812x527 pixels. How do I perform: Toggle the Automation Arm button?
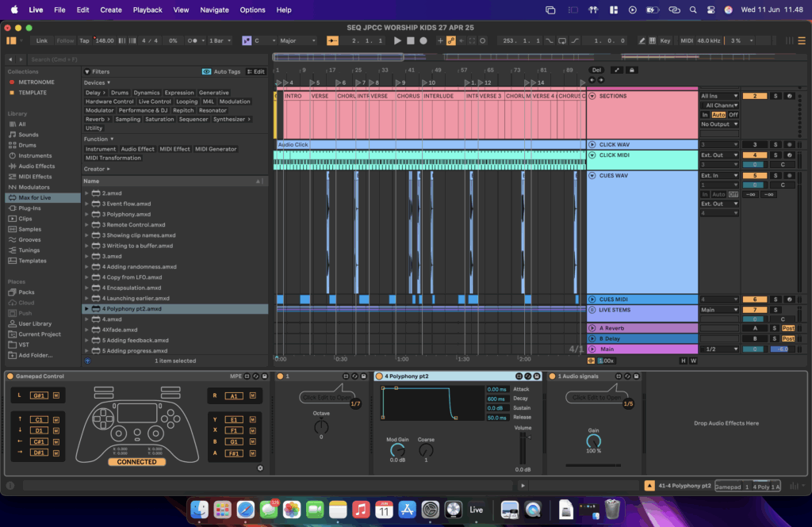451,40
